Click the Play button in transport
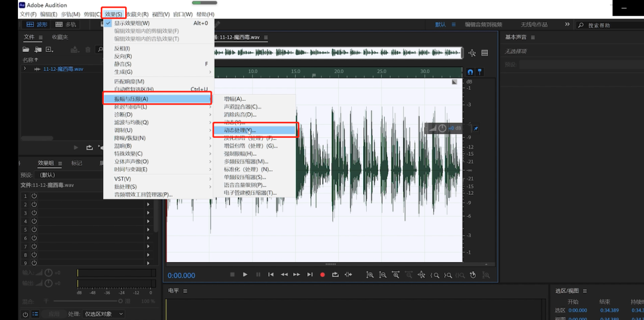644x320 pixels. point(245,275)
